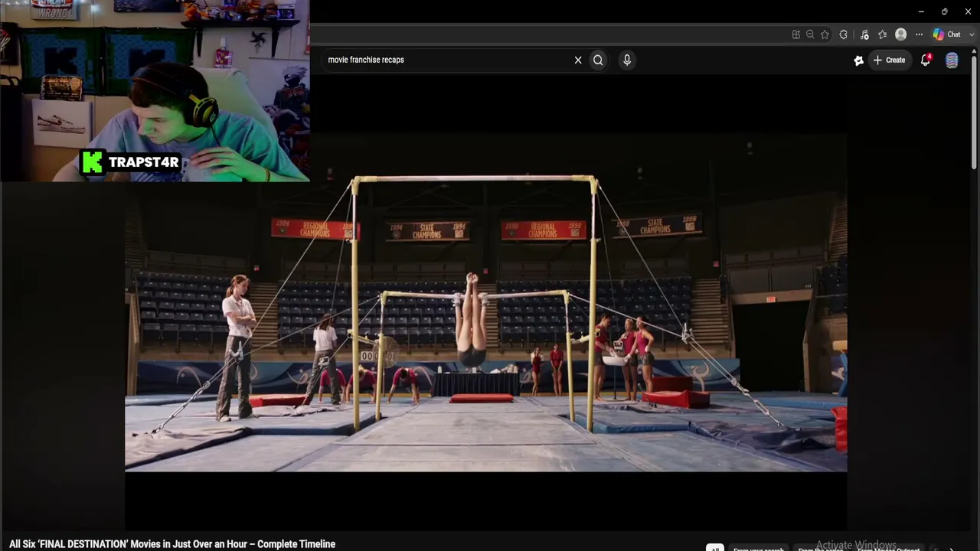The width and height of the screenshot is (980, 551).
Task: Click the zoom out magnifier icon
Action: pos(810,34)
